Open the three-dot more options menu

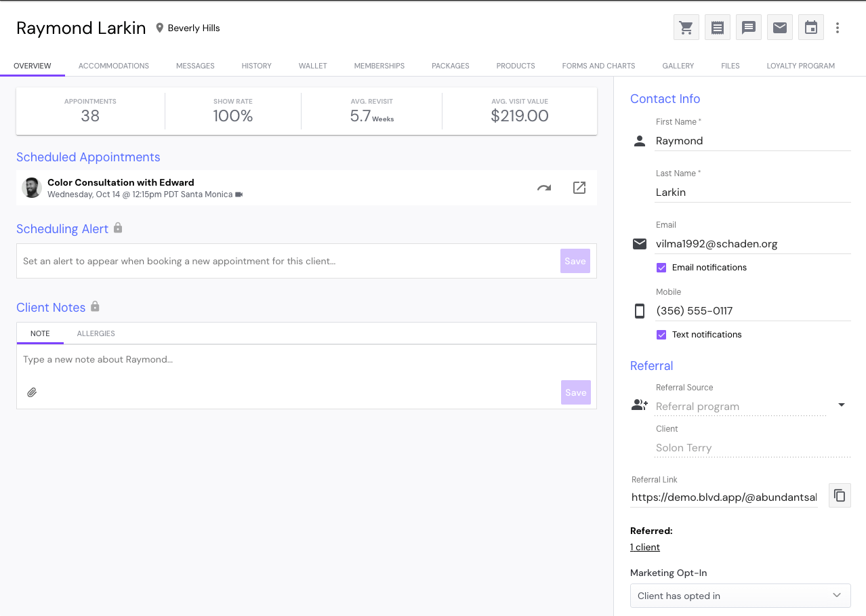[838, 28]
